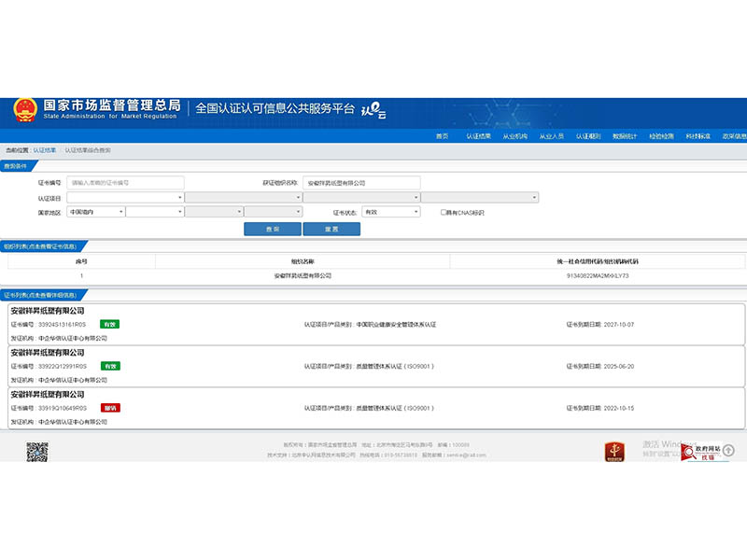Open 认证规则 in the navigation bar
This screenshot has width=747, height=560.
point(588,136)
